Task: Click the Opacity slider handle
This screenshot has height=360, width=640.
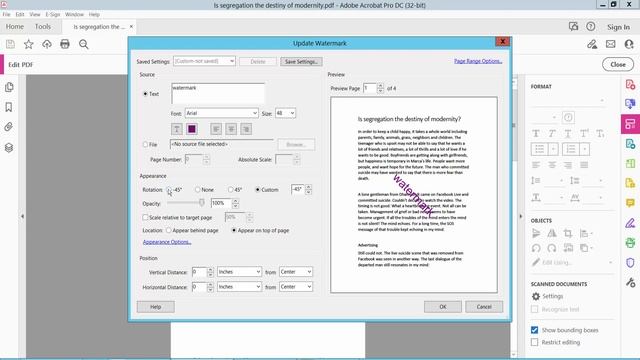Action: (202, 202)
